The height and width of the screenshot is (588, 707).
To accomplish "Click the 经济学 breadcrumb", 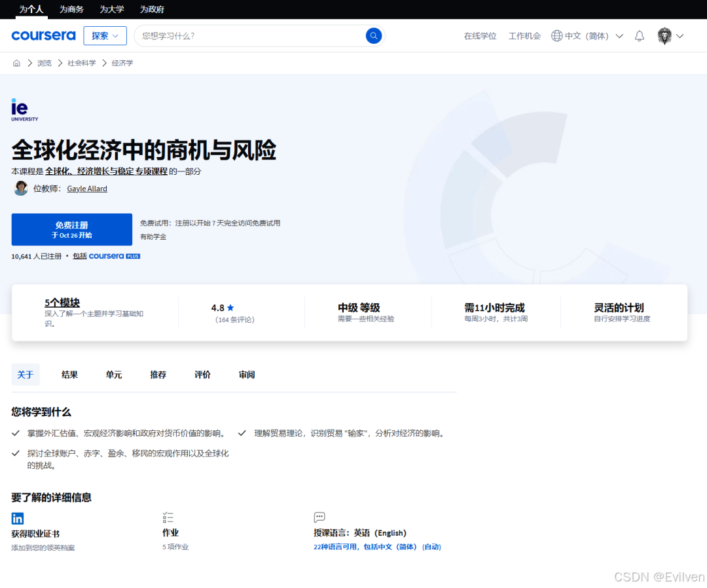I will 122,63.
